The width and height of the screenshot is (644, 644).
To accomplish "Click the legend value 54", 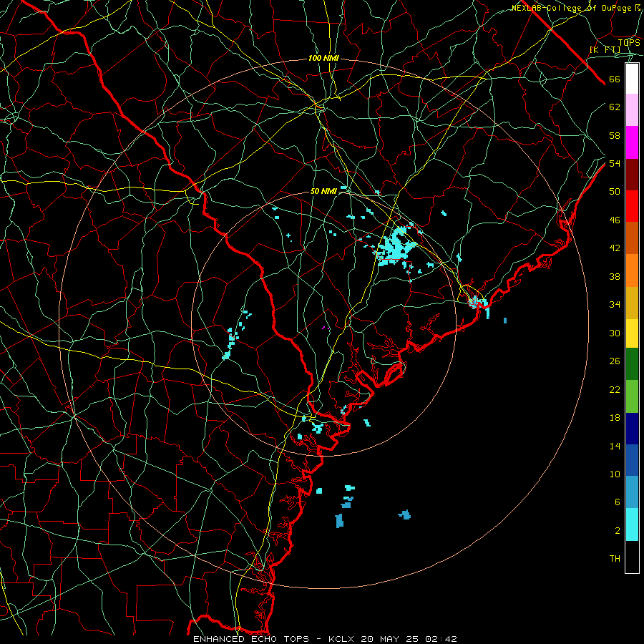I will 615,163.
